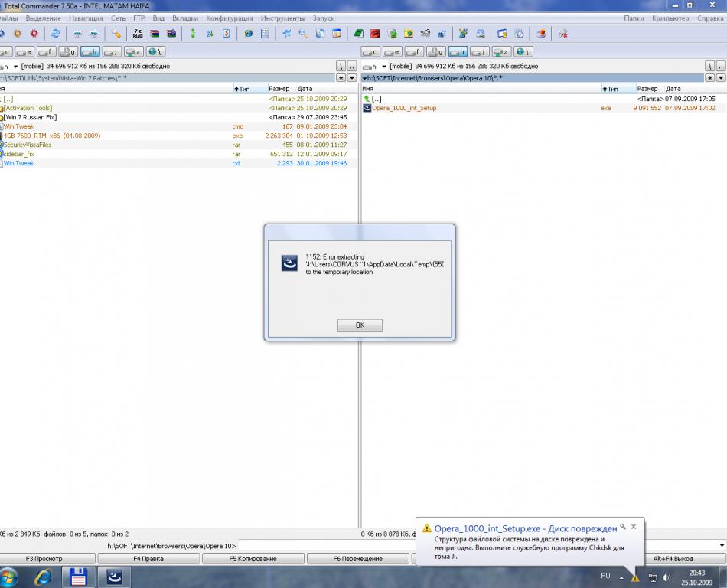Image resolution: width=727 pixels, height=588 pixels.
Task: Select drive h in the right panel
Action: click(x=458, y=52)
